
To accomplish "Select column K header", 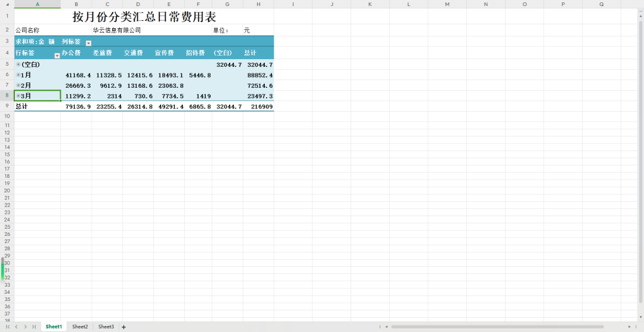I will 370,4.
